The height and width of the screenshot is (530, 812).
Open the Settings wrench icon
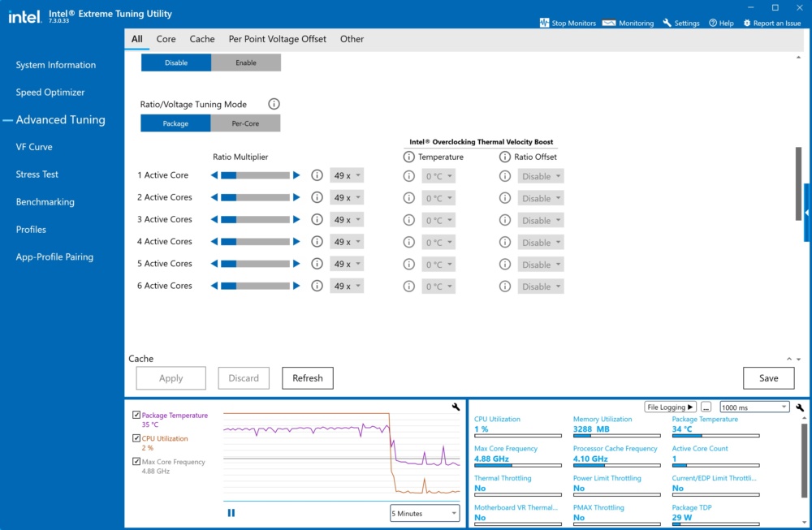point(667,23)
